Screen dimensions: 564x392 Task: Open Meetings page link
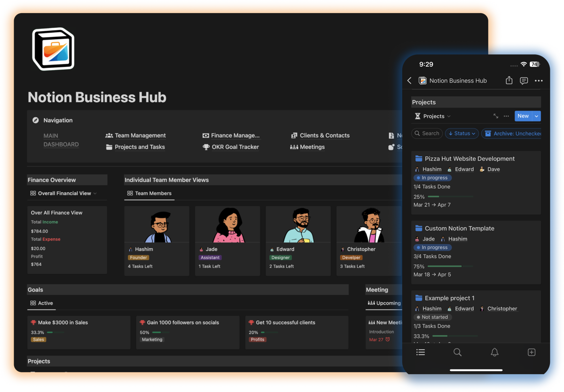pyautogui.click(x=312, y=147)
